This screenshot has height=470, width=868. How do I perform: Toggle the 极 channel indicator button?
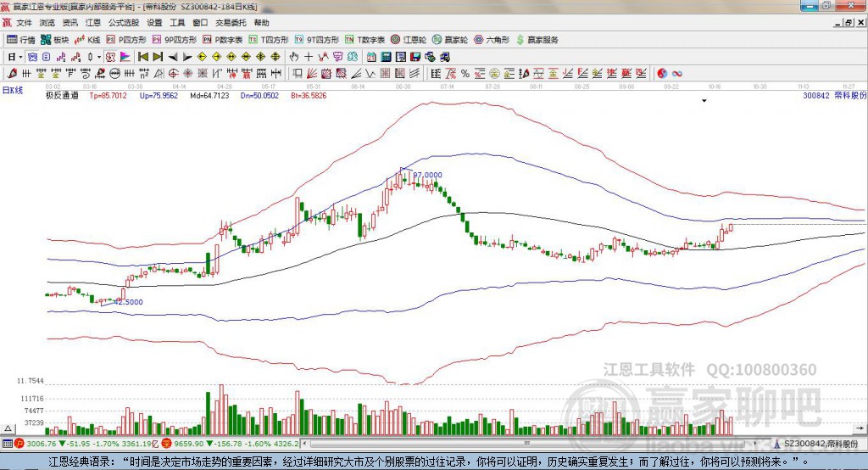[x=111, y=57]
